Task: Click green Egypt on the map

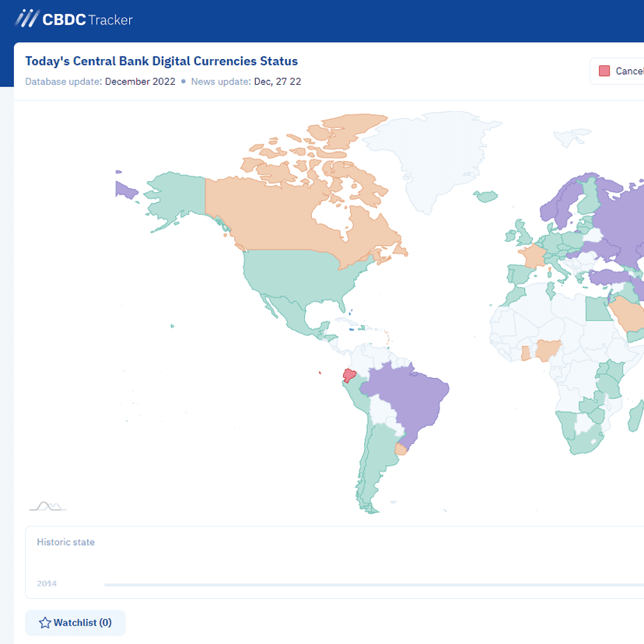Action: 599,309
